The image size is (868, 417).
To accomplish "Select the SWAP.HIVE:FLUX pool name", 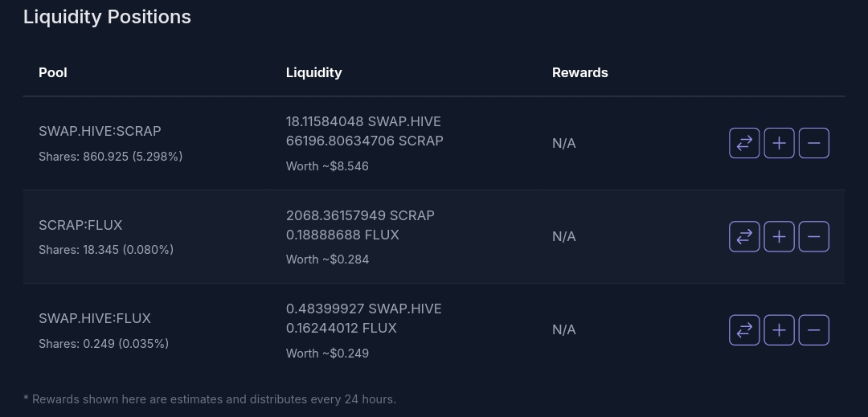I will (95, 318).
